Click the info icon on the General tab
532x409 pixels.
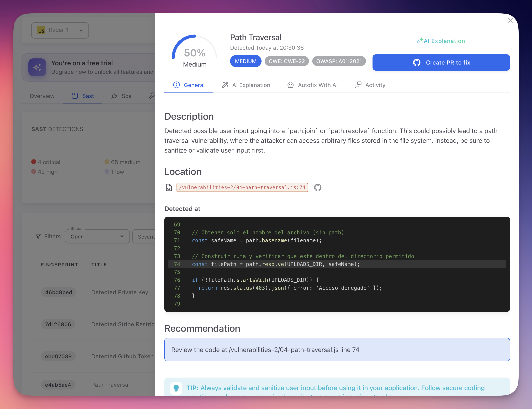[176, 85]
